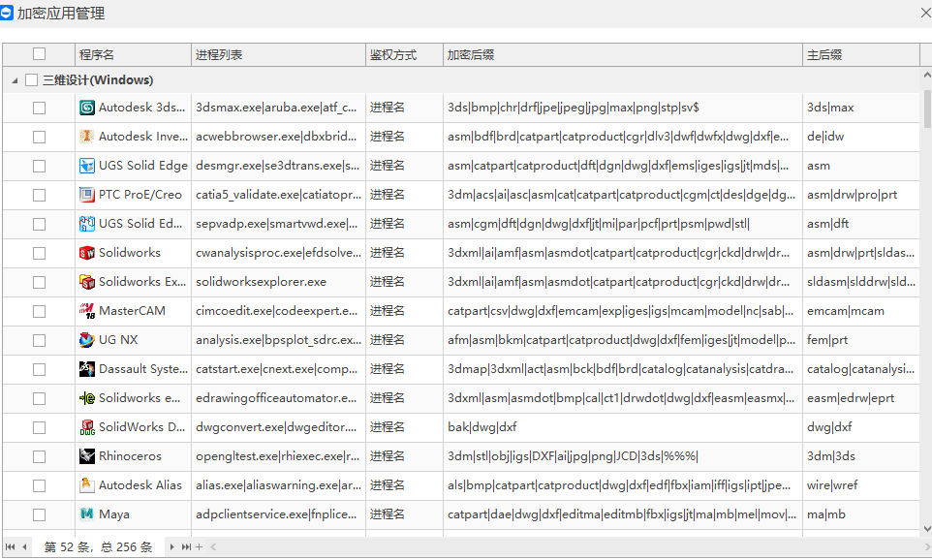This screenshot has width=932, height=560.
Task: Click the horizontal scrollbar right arrow
Action: 926,547
